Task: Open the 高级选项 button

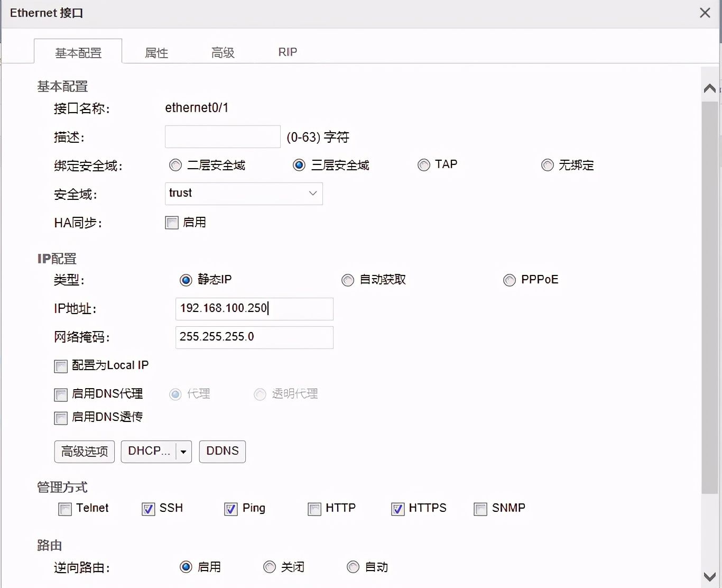Action: (85, 452)
